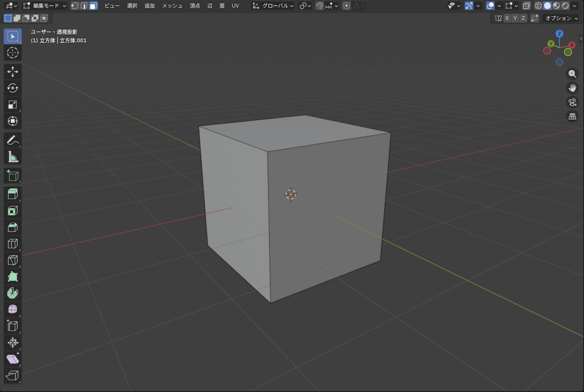This screenshot has height=392, width=584.
Task: Pick the Bevel tool
Action: [13, 227]
